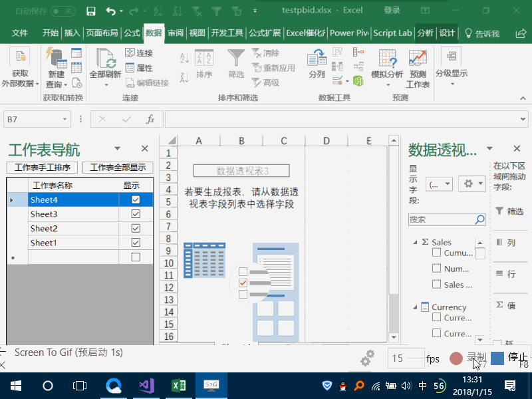Click the Excel icon in taskbar
Image resolution: width=532 pixels, height=399 pixels.
(179, 386)
